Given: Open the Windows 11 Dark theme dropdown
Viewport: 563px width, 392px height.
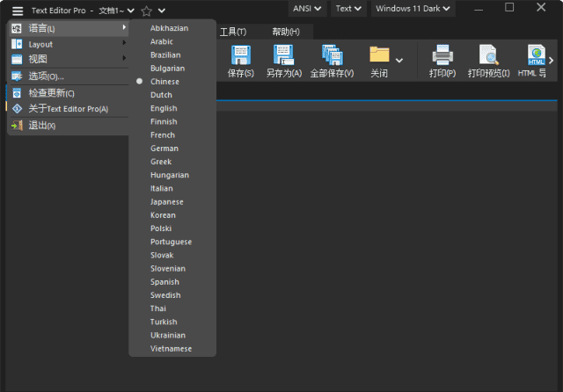Looking at the screenshot, I should [x=413, y=9].
